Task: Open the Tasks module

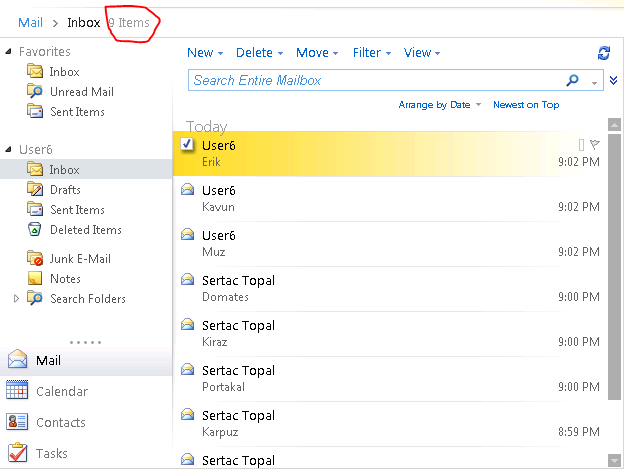Action: tap(52, 454)
